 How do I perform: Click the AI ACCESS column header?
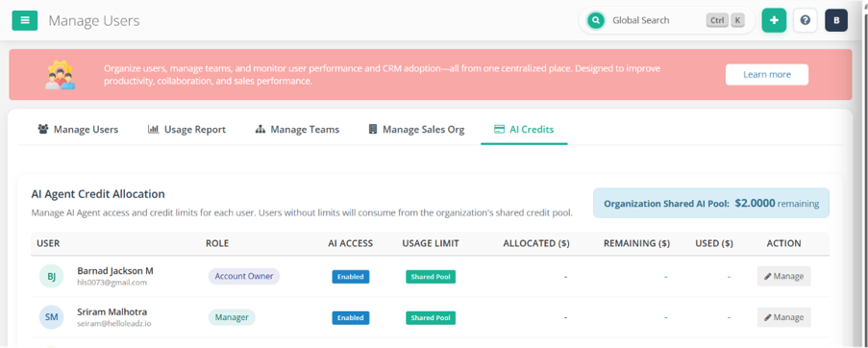pyautogui.click(x=351, y=243)
